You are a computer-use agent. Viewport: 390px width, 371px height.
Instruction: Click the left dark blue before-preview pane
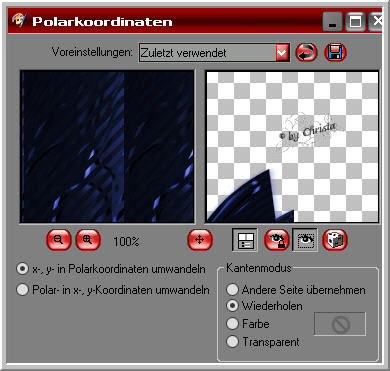107,147
